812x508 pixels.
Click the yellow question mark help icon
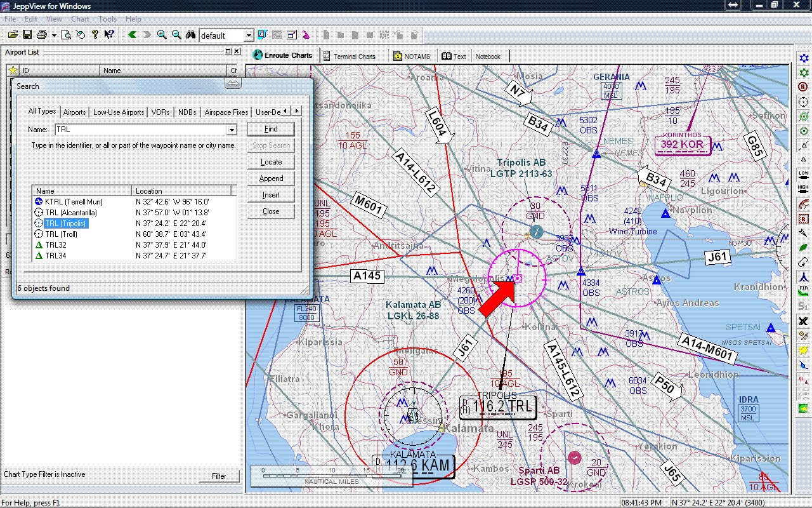point(95,35)
